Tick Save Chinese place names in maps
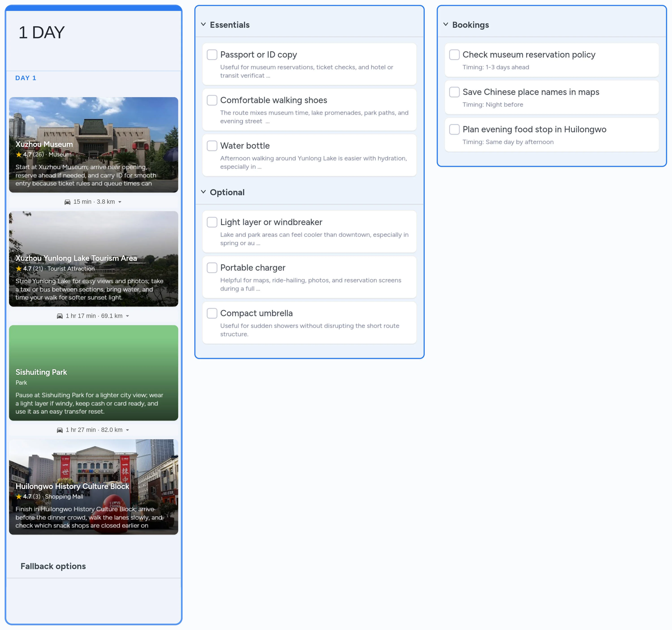Viewport: 672px width, 630px height. pyautogui.click(x=454, y=92)
